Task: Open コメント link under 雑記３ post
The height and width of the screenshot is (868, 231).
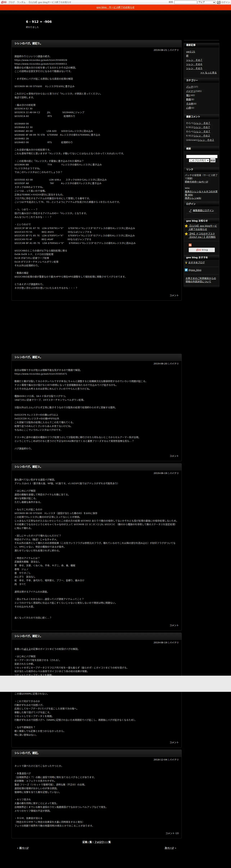Action: coord(174,625)
